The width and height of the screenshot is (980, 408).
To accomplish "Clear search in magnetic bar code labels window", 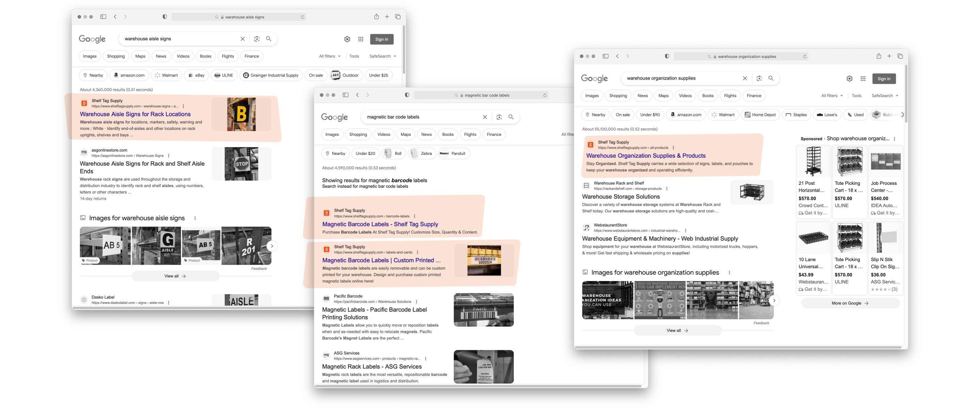I will 485,117.
